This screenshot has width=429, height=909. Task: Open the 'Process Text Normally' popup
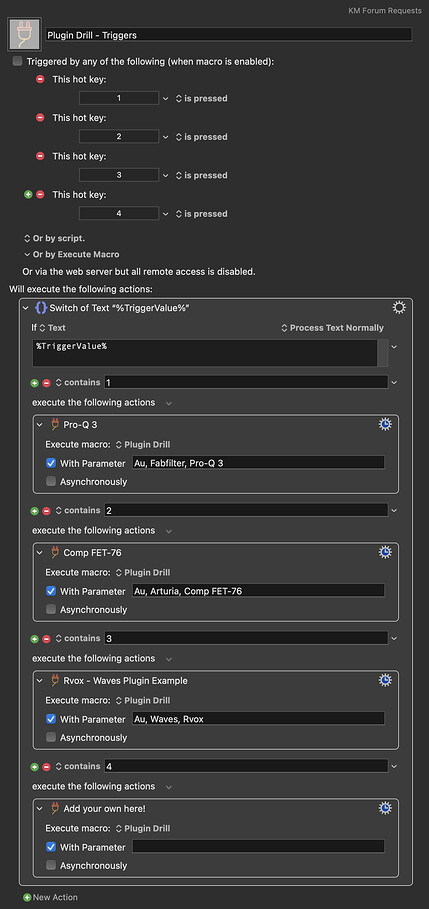pos(332,328)
